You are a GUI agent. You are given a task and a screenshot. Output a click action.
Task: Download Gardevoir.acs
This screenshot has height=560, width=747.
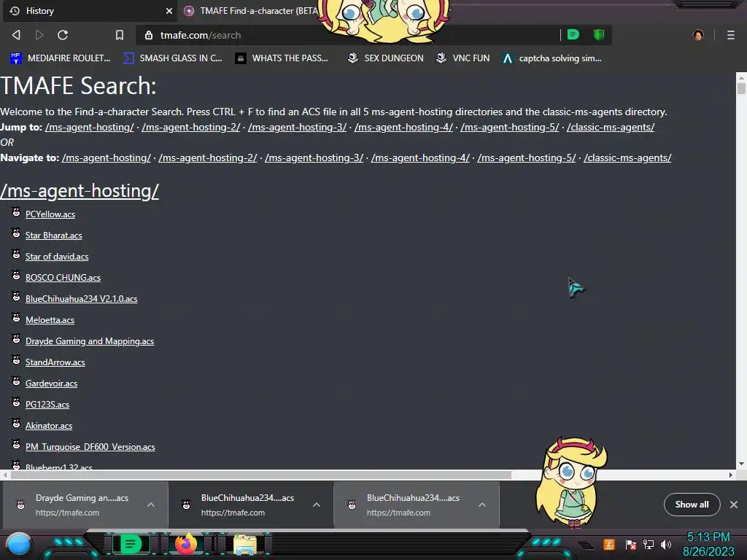52,384
